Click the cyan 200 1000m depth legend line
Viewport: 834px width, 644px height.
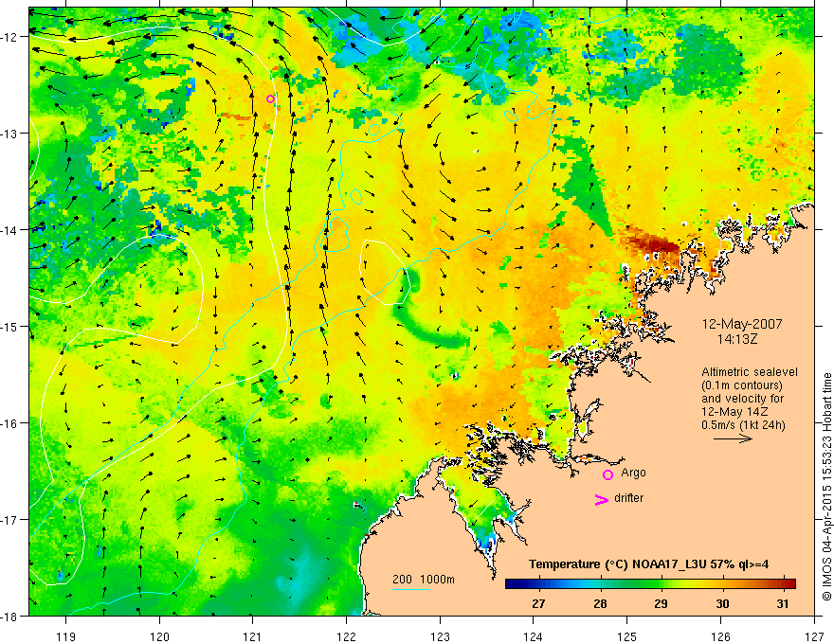(410, 590)
